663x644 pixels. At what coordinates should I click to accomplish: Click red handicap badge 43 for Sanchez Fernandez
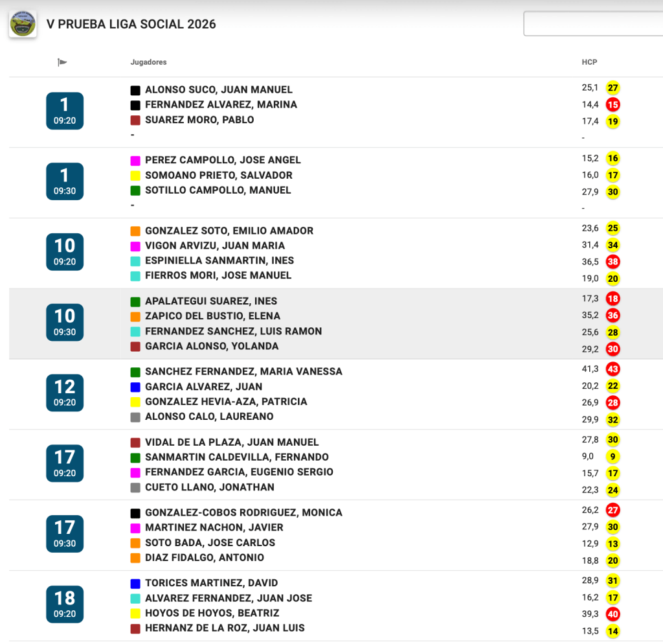pos(612,369)
